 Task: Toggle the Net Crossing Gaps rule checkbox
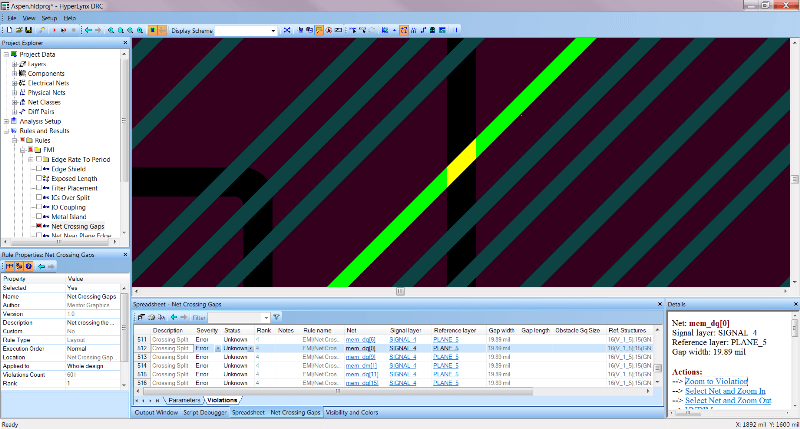pos(39,227)
